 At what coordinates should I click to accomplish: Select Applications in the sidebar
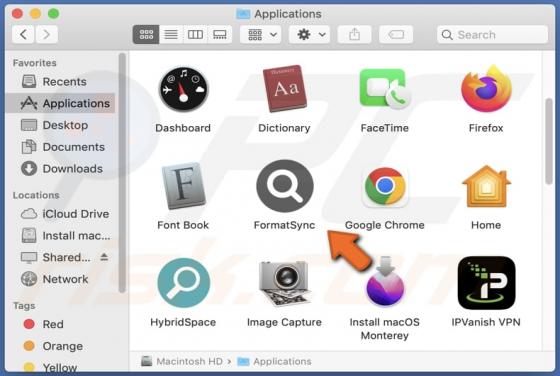(x=60, y=103)
